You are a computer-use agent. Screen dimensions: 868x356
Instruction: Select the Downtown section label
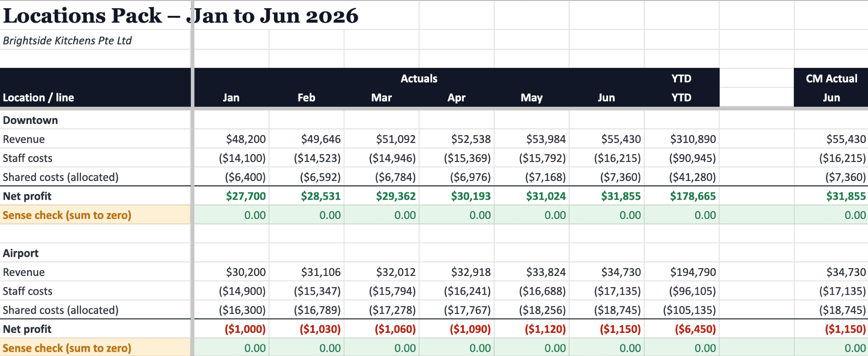click(x=30, y=120)
